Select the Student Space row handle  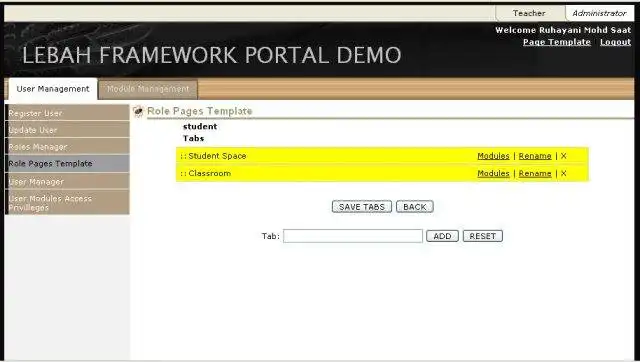coord(184,156)
